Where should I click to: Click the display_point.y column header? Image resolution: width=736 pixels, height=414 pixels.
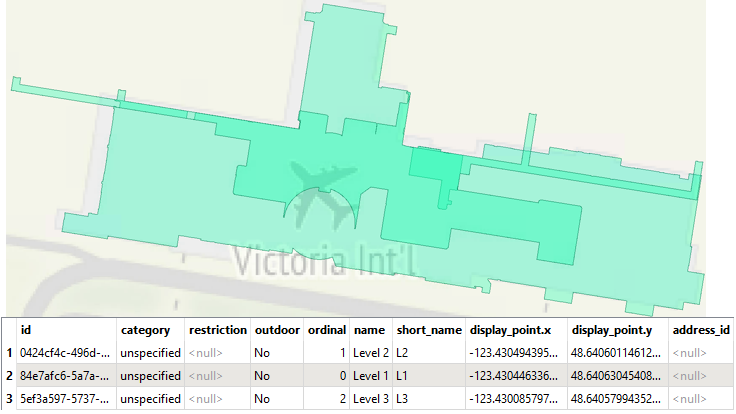[x=618, y=330]
